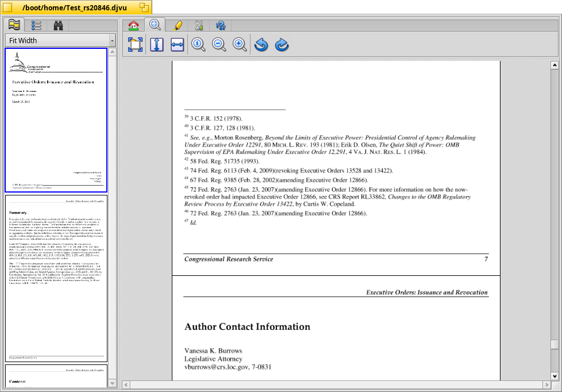
Task: Click thumbnail list scroll down arrow
Action: [112, 383]
